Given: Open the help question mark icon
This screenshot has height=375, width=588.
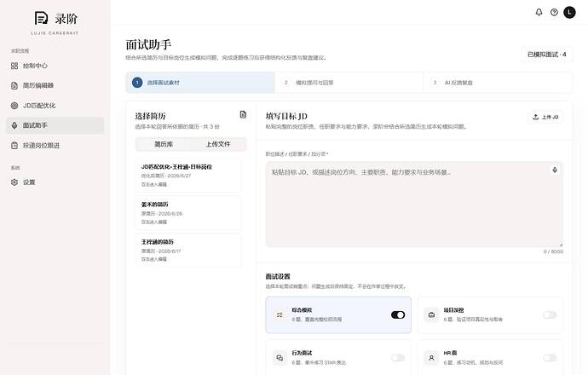Looking at the screenshot, I should (x=554, y=13).
